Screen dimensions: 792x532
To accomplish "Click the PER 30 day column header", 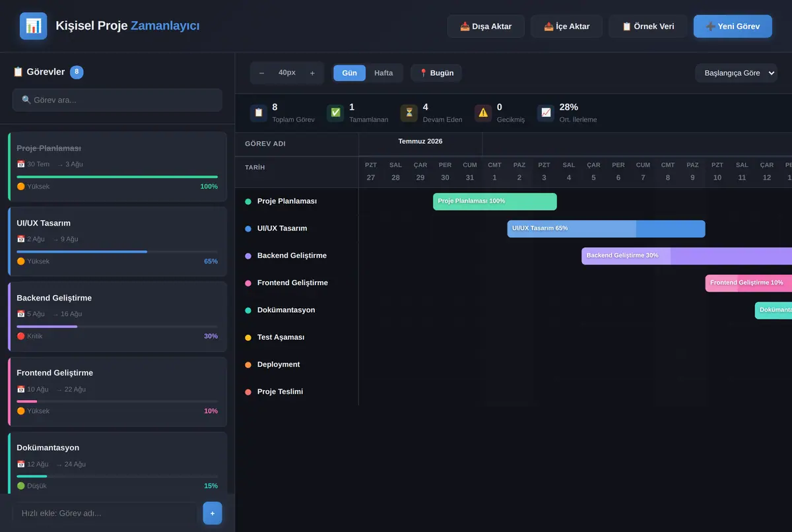I will pos(445,172).
